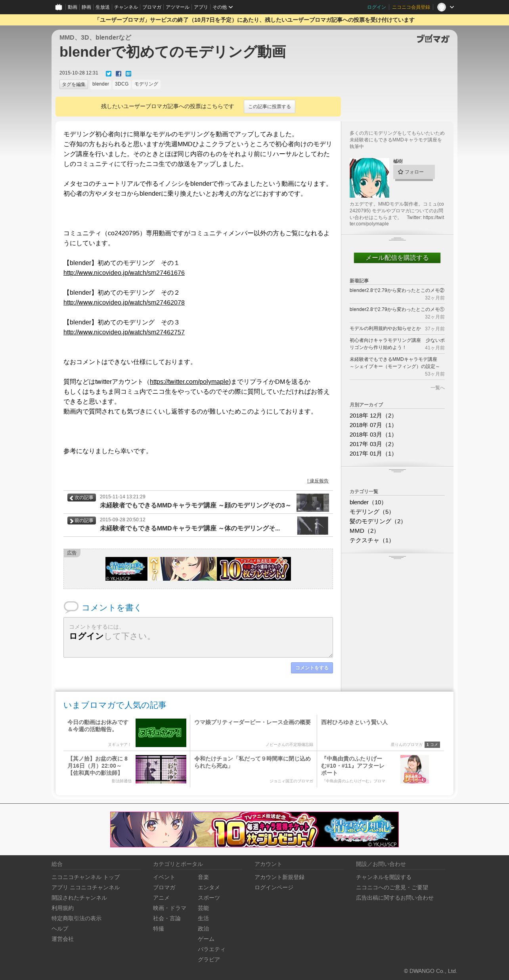Open twitter.com/polymaple link
Viewport: 509px width, 980px height.
190,382
